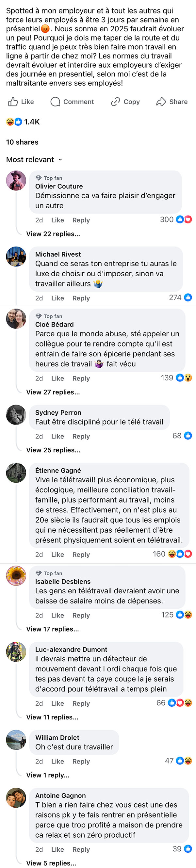Open Luc-alexandre Dumont's avatar picture
This screenshot has height=868, width=196.
pyautogui.click(x=16, y=652)
